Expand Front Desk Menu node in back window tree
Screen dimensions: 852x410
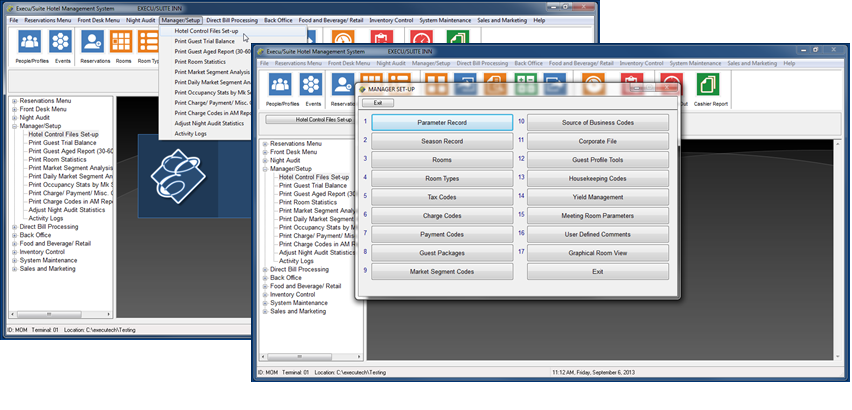point(15,109)
